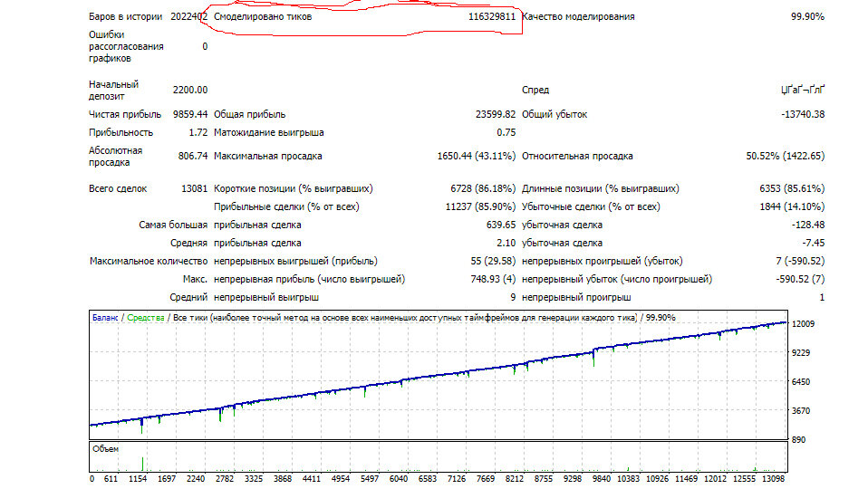Click 'Баланс' legend label on chart

point(105,318)
